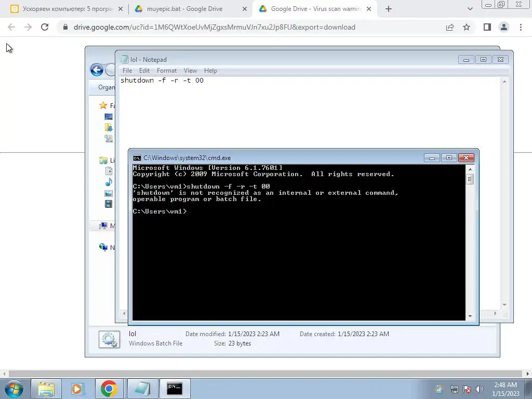Switch to Chrome via taskbar
Viewport: 532px width, 399px height.
109,389
